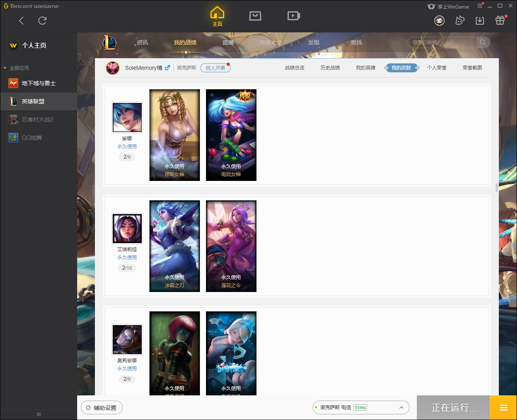Click the 2/10 skin count badge
The height and width of the screenshot is (420, 517).
pyautogui.click(x=127, y=268)
